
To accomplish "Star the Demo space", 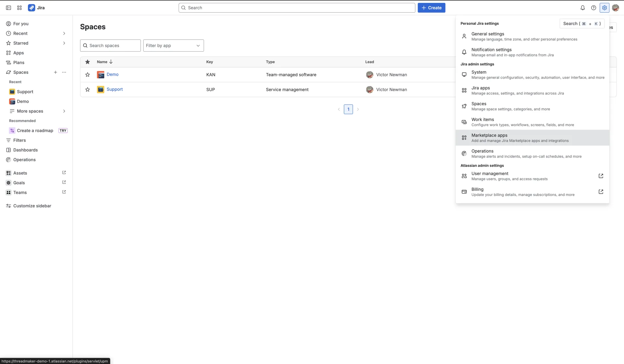I will 87,75.
